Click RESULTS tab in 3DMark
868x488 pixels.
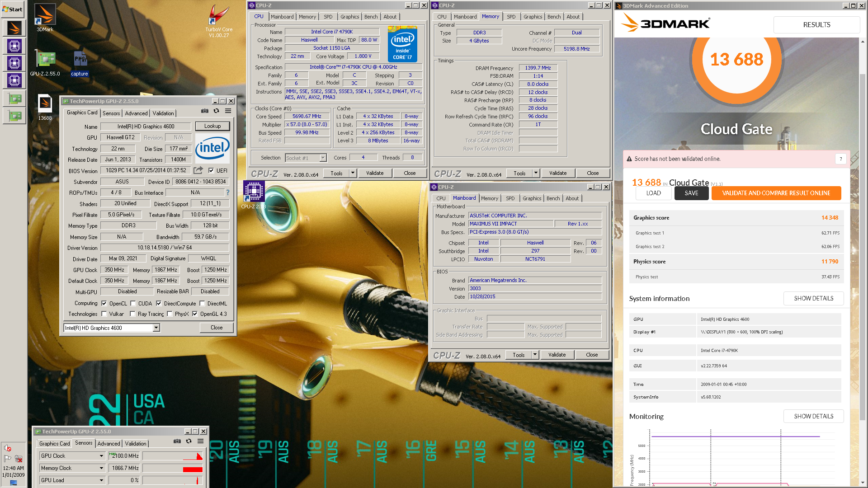pyautogui.click(x=816, y=25)
